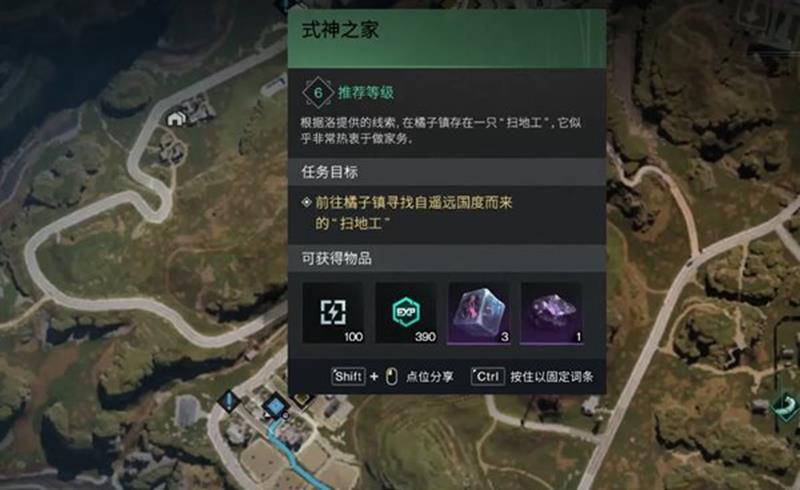This screenshot has width=800, height=490.
Task: Click the teal phone marker at map's right edge
Action: pyautogui.click(x=786, y=406)
